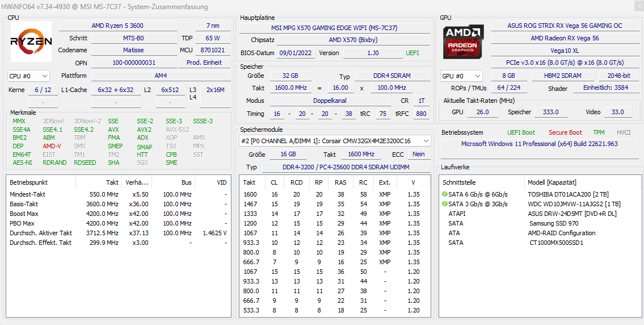Click the BIOS date 09/01/2022 field
644x325 pixels.
point(296,53)
